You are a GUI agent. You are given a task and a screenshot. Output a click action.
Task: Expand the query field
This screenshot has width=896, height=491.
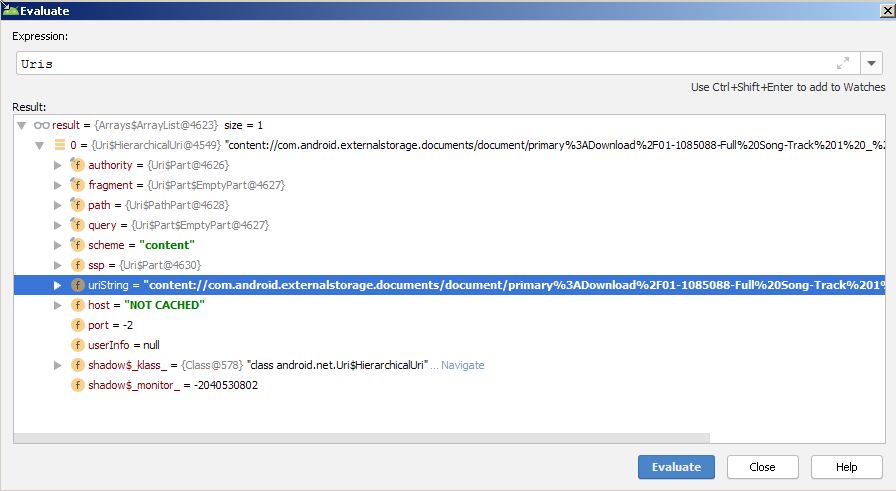pyautogui.click(x=58, y=225)
